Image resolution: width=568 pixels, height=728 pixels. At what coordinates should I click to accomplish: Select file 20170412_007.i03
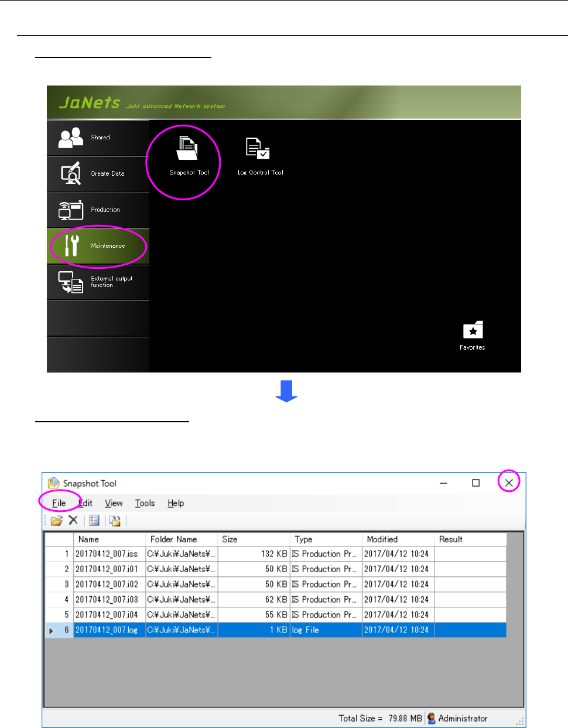click(x=107, y=600)
